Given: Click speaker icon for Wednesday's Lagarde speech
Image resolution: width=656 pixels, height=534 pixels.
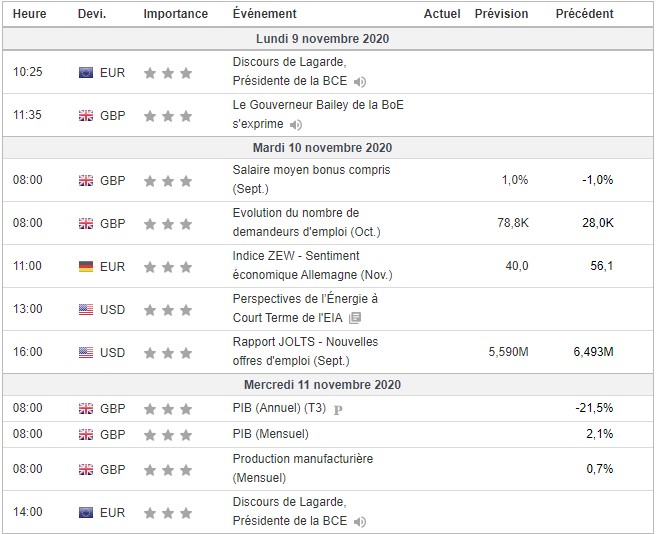Looking at the screenshot, I should point(360,521).
